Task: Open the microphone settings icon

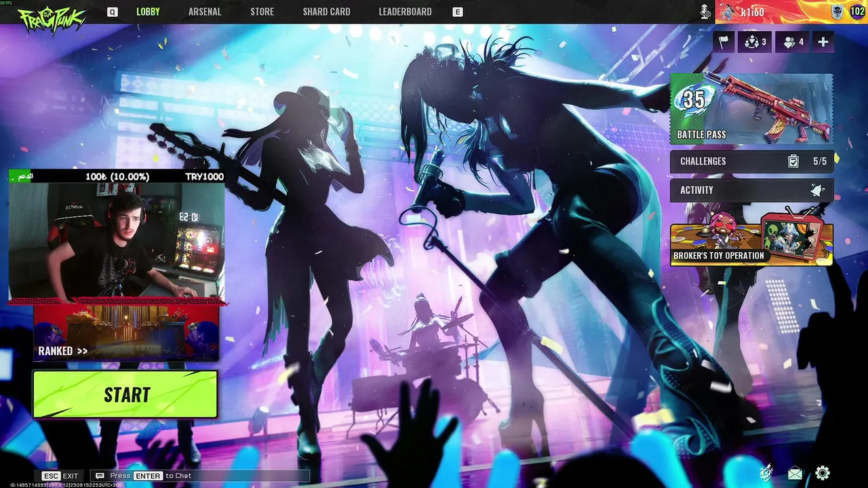Action: click(x=706, y=12)
